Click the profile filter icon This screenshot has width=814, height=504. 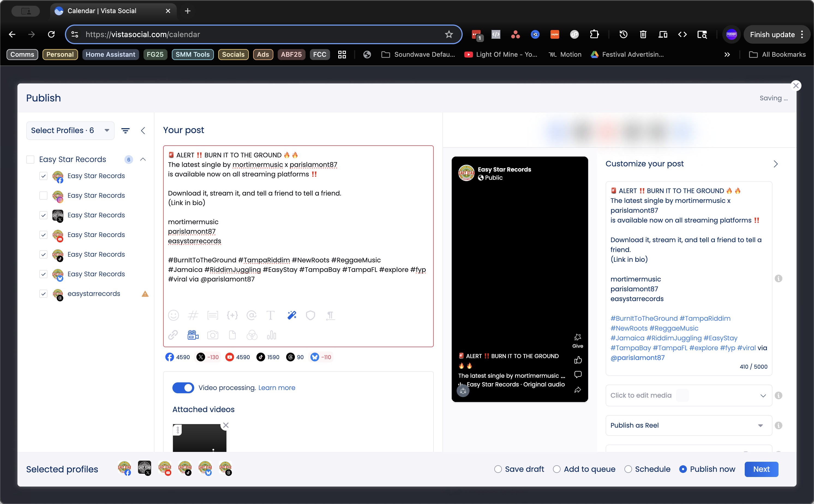coord(125,131)
